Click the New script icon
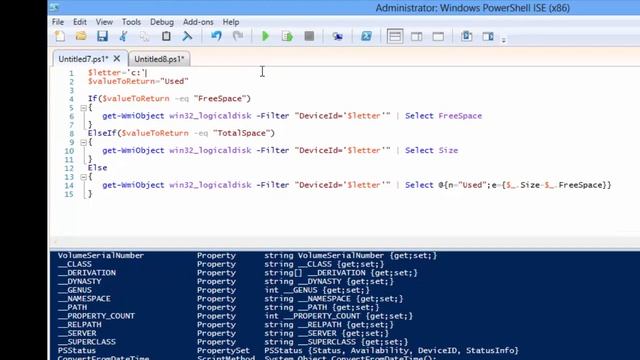This screenshot has height=360, width=640. pos(60,36)
